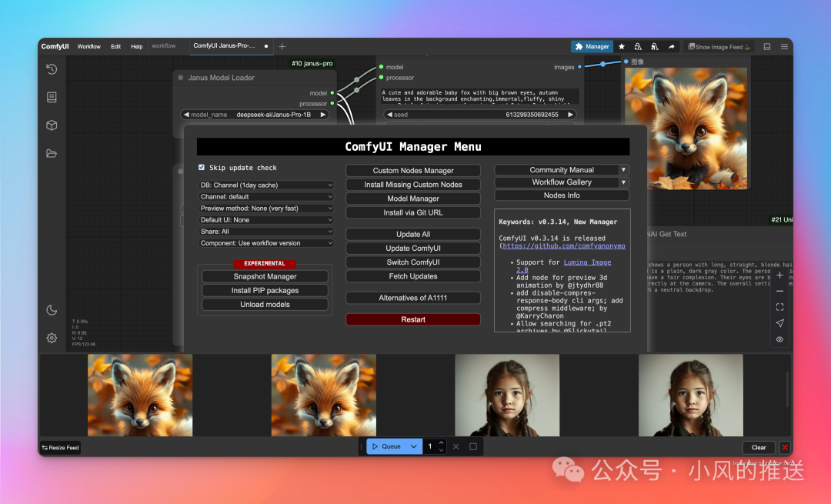831x504 pixels.
Task: Expand the Community Manual dropdown arrow
Action: coord(623,169)
